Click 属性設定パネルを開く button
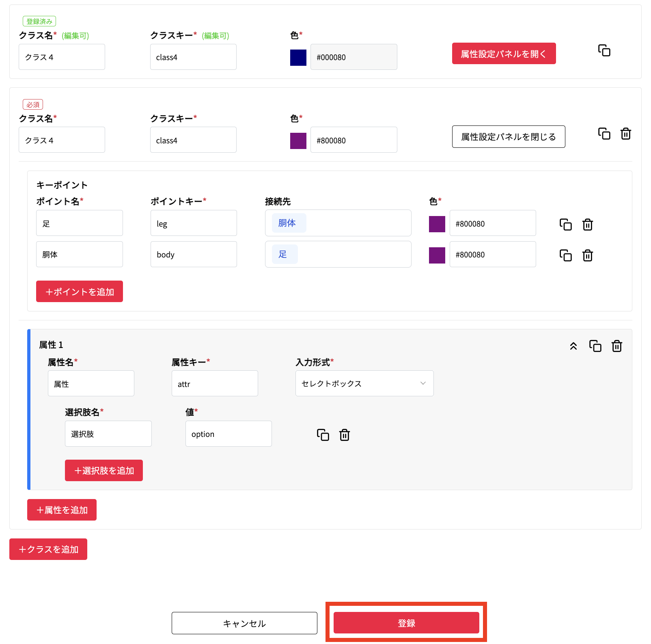This screenshot has width=651, height=644. tap(504, 54)
